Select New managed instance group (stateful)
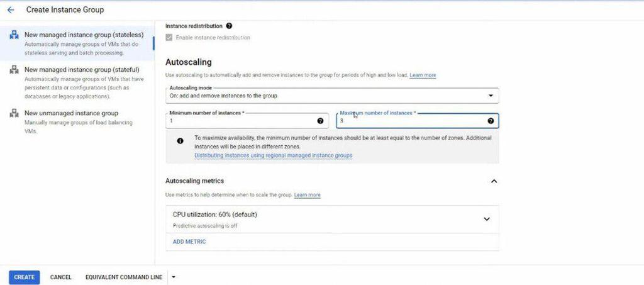 click(81, 70)
